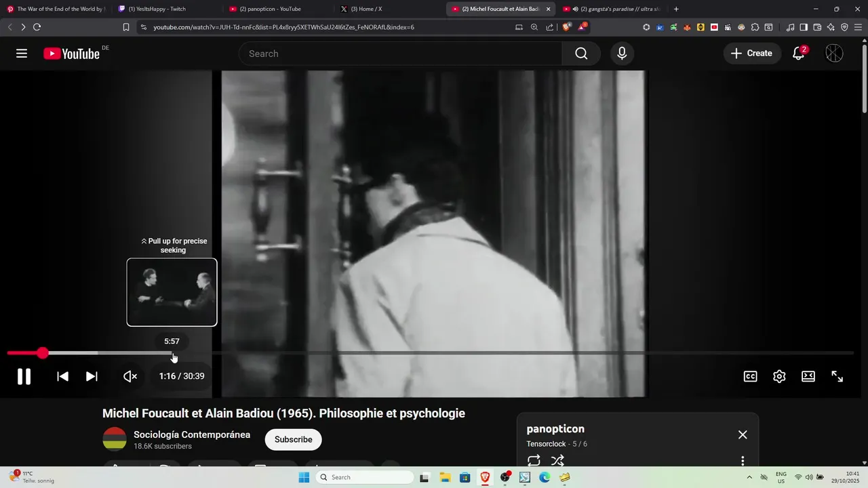Start voice search with the microphone icon
868x488 pixels.
coord(622,54)
